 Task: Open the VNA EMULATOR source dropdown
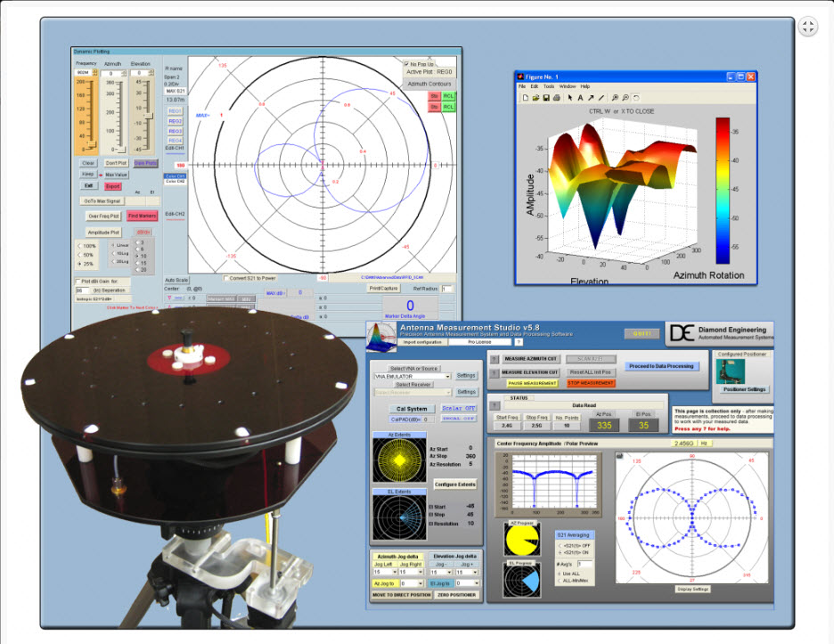pos(448,377)
